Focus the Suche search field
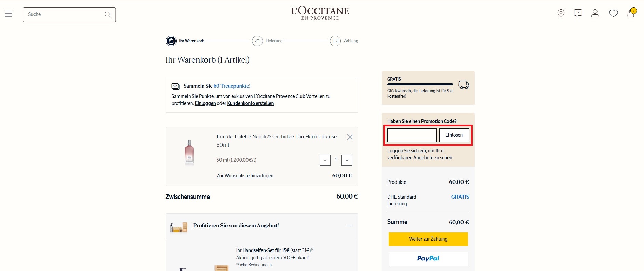 tap(69, 15)
